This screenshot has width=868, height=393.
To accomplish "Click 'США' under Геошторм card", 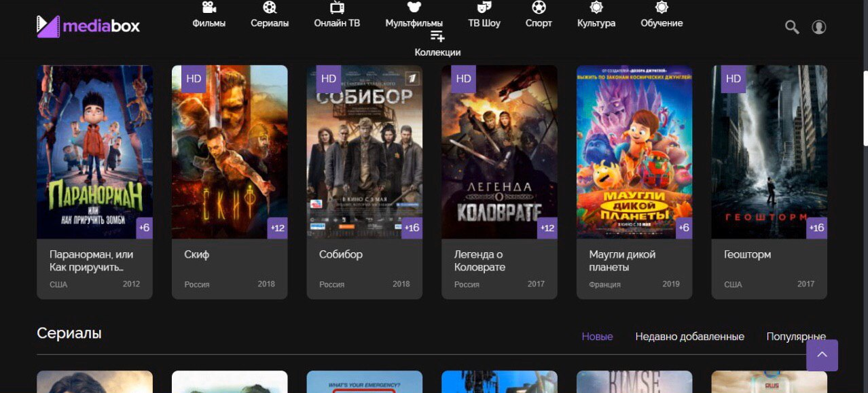I will pyautogui.click(x=733, y=284).
